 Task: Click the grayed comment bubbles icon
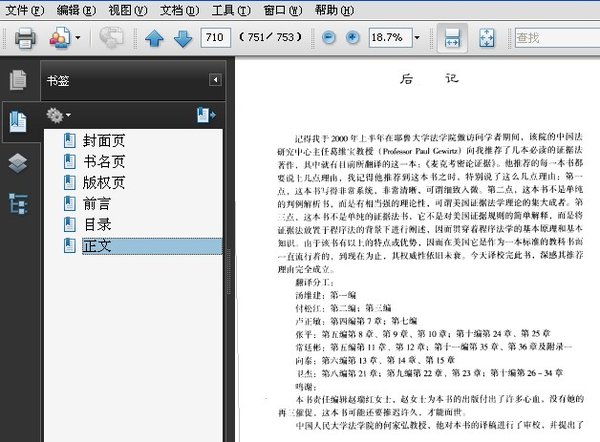click(111, 38)
